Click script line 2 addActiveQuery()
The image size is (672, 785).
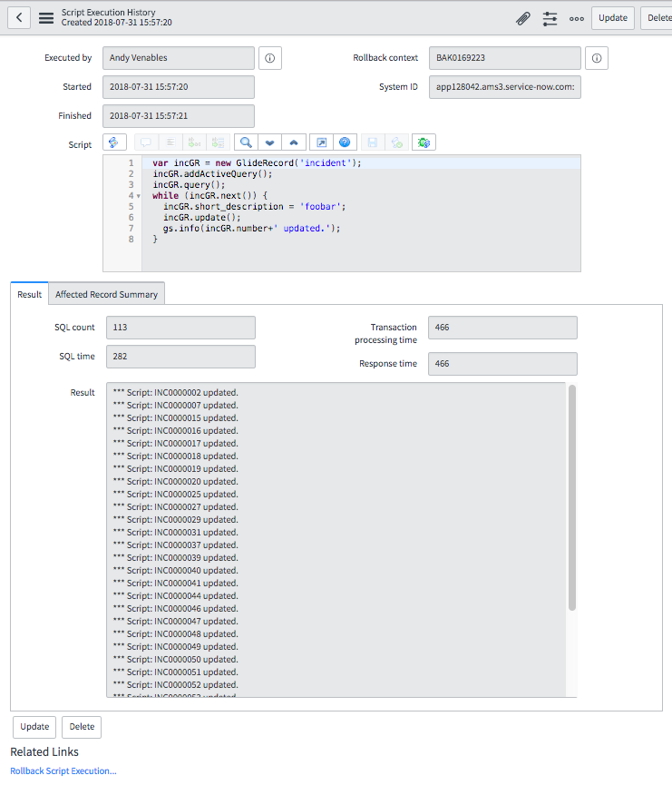pos(212,174)
